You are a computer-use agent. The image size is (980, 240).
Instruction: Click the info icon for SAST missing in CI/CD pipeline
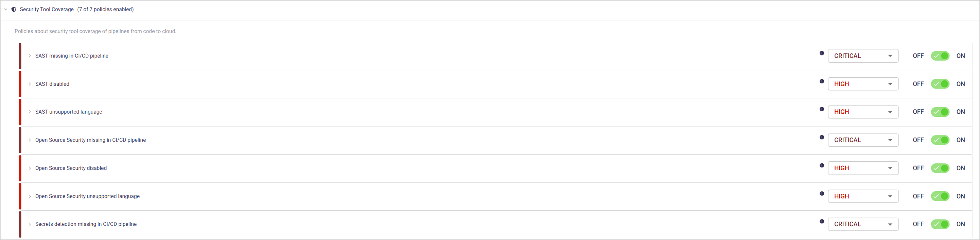822,53
